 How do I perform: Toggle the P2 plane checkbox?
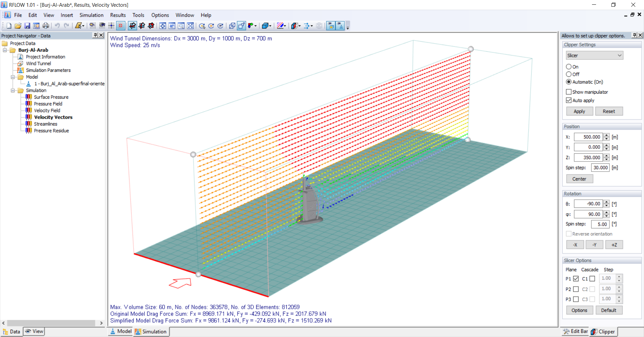pos(576,289)
